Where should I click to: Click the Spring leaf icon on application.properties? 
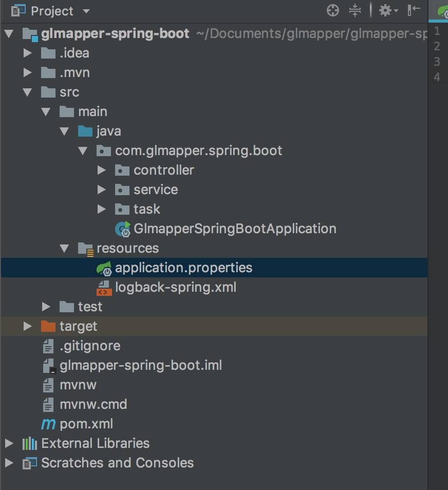[104, 268]
